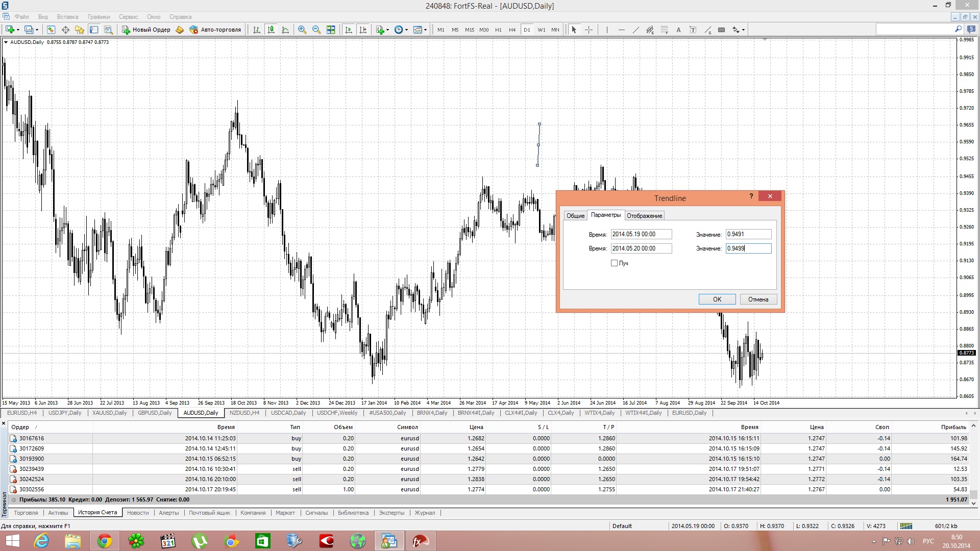Select the Fibonacci retracement tool
The width and height of the screenshot is (980, 551).
coord(664,30)
